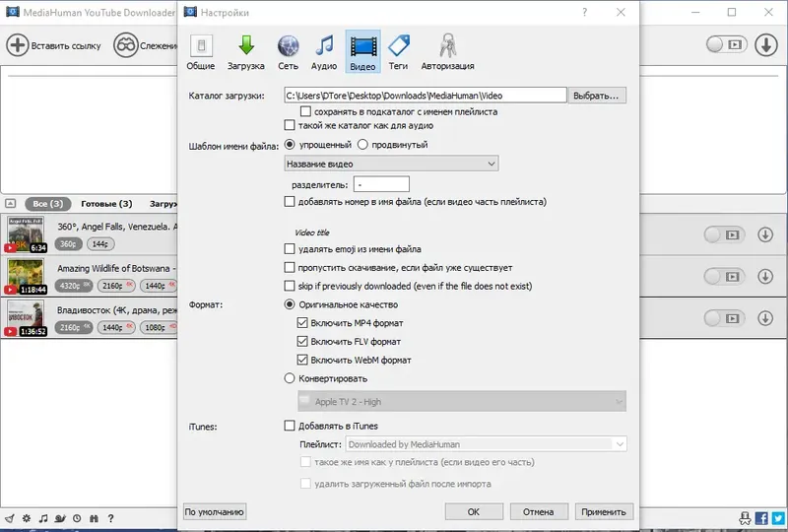The width and height of the screenshot is (788, 532).
Task: Collapse list with arrow icon beside Все (3)
Action: [x=11, y=204]
